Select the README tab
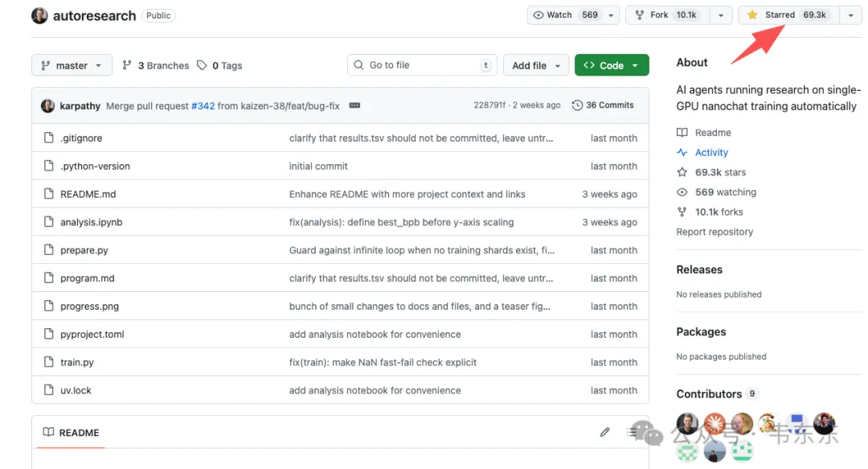This screenshot has height=469, width=868. pos(71,433)
